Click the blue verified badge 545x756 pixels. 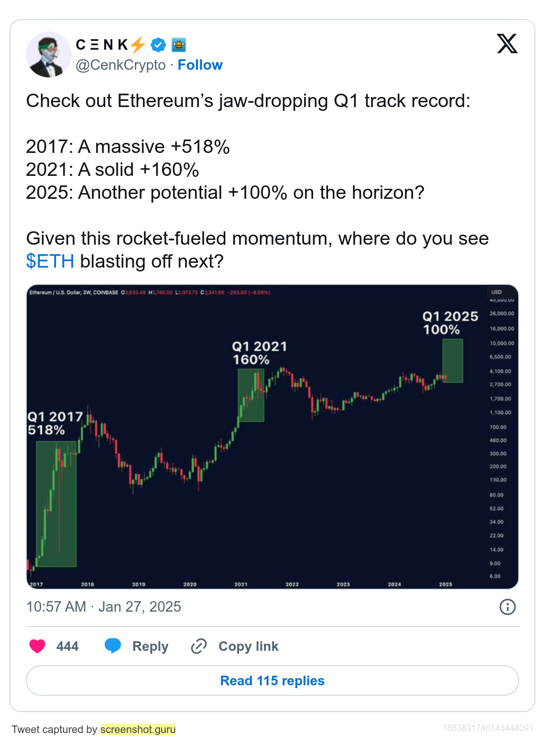click(158, 45)
